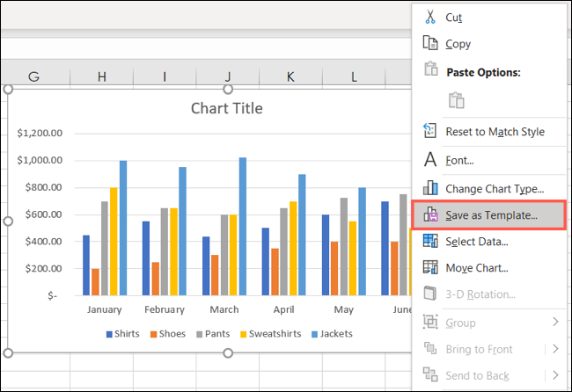Click the Bring to Front icon
572x392 pixels.
pyautogui.click(x=430, y=348)
